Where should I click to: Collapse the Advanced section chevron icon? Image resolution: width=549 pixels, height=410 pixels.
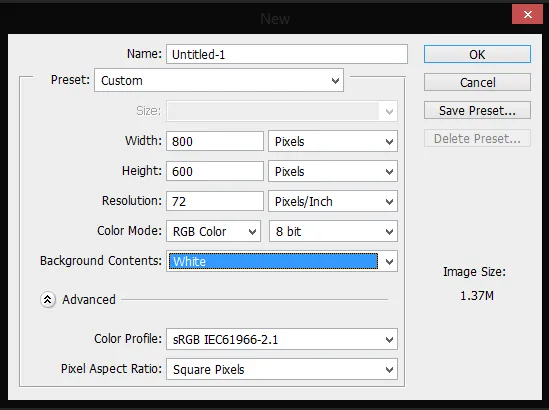click(48, 300)
